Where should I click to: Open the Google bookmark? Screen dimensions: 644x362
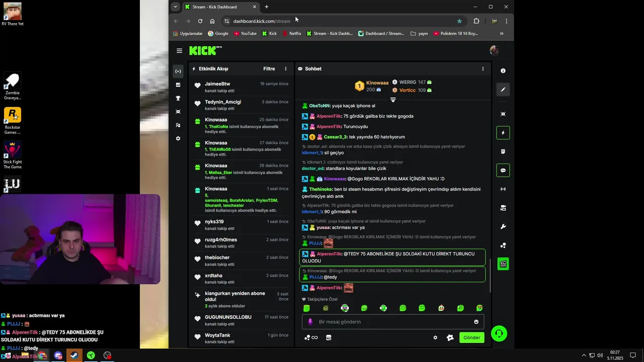(x=218, y=34)
